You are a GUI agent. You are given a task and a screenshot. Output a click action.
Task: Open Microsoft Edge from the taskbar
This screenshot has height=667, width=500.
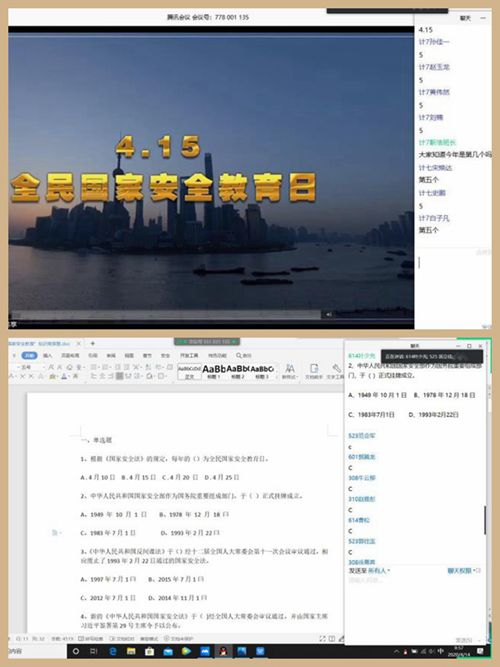(x=113, y=651)
